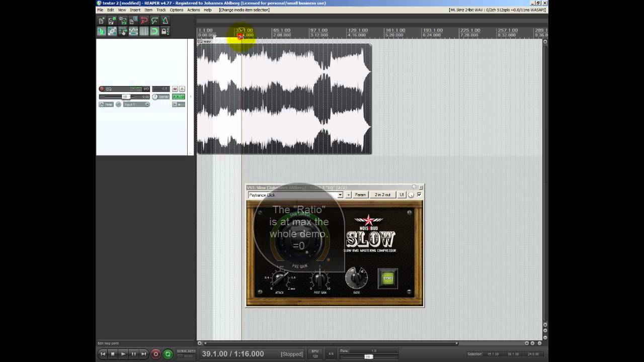
Task: Toggle snap magnet toolbar icon
Action: pos(154,31)
